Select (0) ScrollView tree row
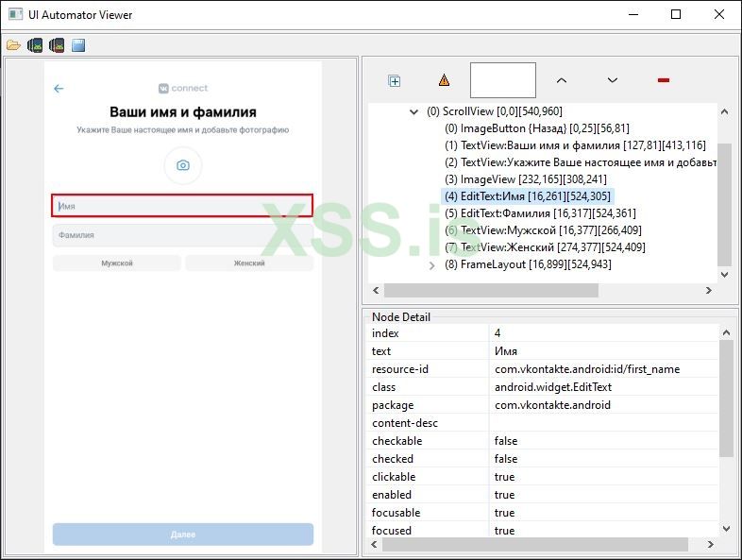 (495, 111)
